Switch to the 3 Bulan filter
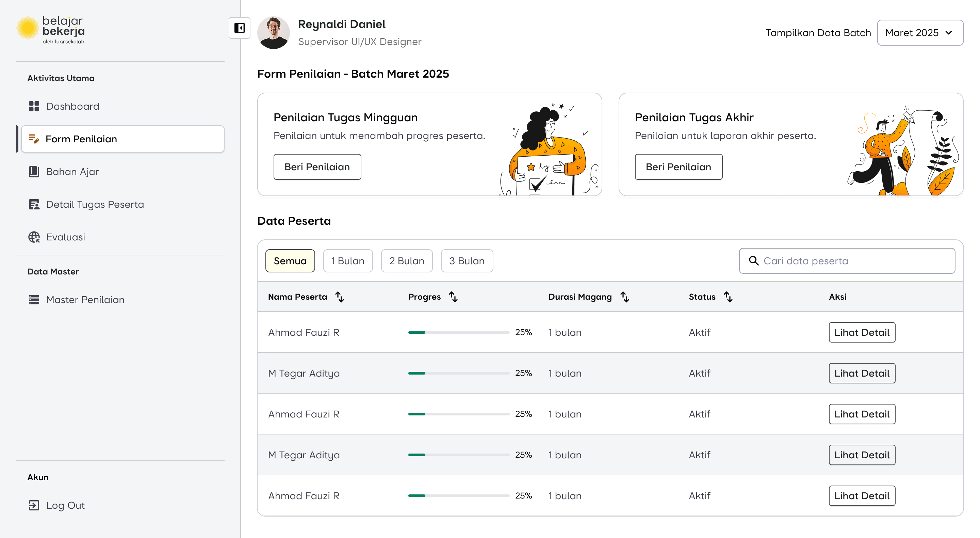Screen dimensions: 980x538 [467, 261]
